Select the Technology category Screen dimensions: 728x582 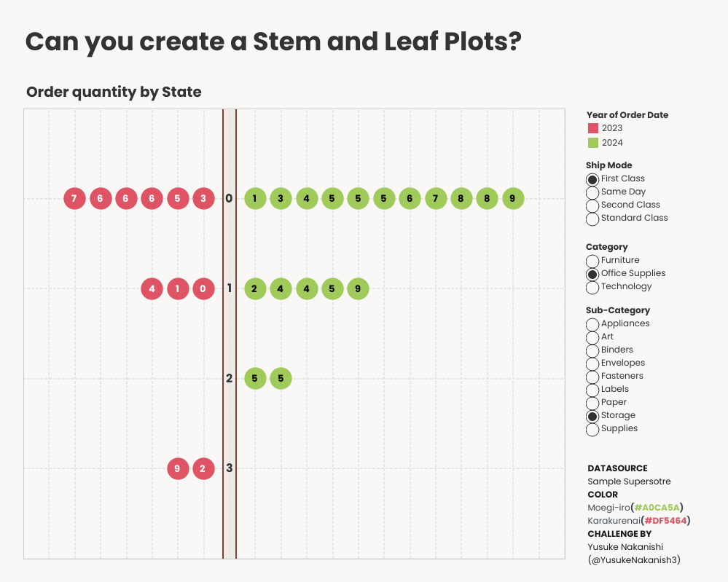click(593, 288)
